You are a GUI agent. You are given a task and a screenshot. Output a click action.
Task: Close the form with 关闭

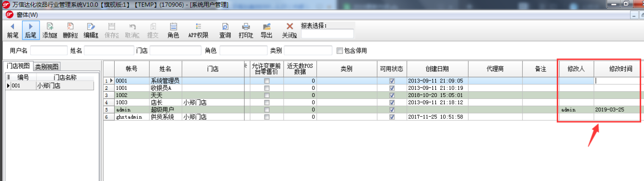[x=289, y=30]
